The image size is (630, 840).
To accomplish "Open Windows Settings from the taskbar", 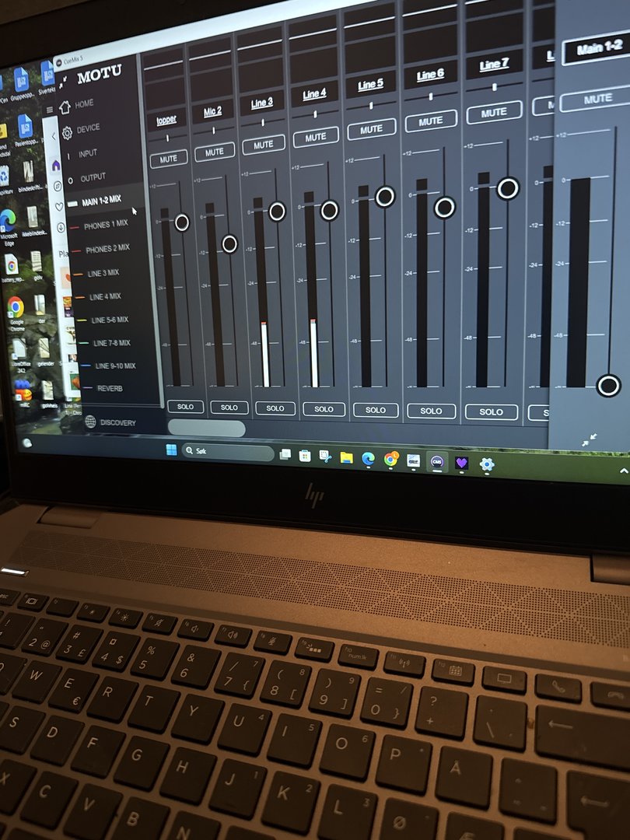I will [x=486, y=464].
